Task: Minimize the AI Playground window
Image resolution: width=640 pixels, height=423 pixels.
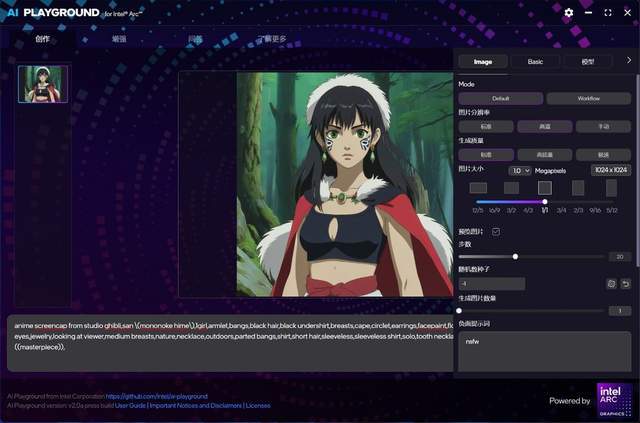Action: tap(588, 13)
